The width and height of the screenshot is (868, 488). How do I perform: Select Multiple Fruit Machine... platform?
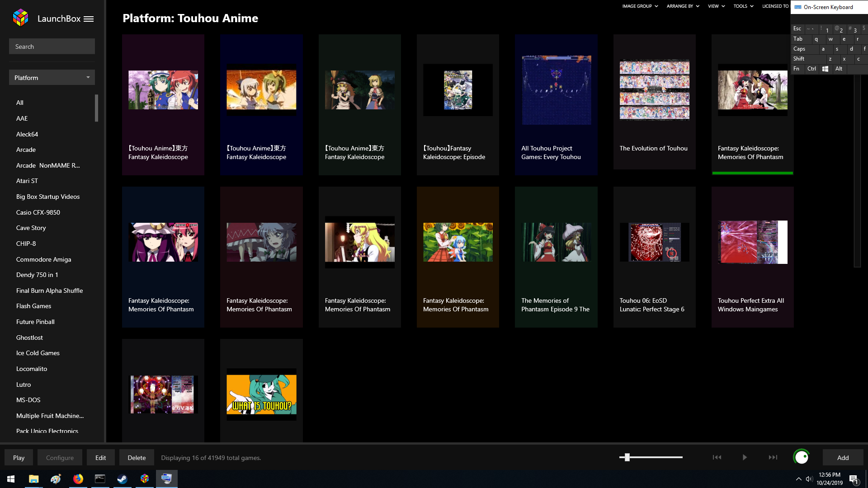[x=50, y=416]
